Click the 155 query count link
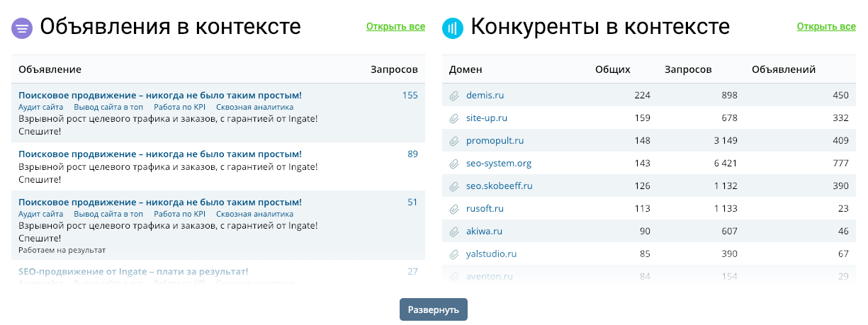868x325 pixels. (x=410, y=96)
